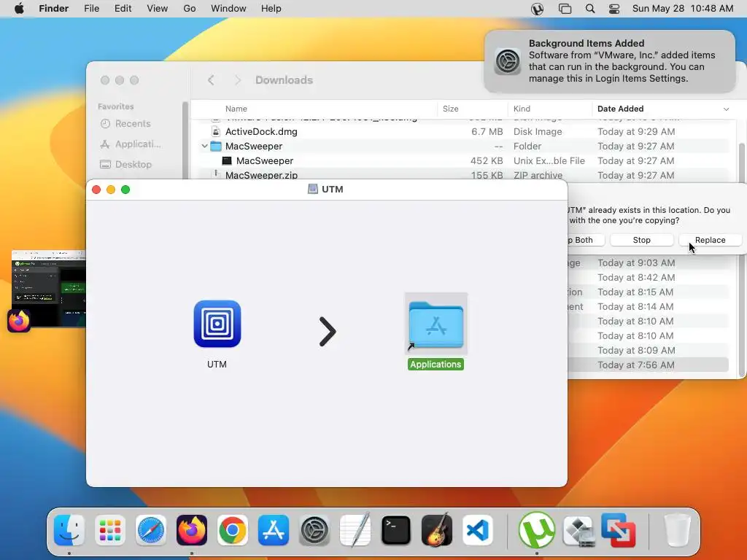The width and height of the screenshot is (747, 560).
Task: Open Finder from the Dock
Action: pos(69,530)
